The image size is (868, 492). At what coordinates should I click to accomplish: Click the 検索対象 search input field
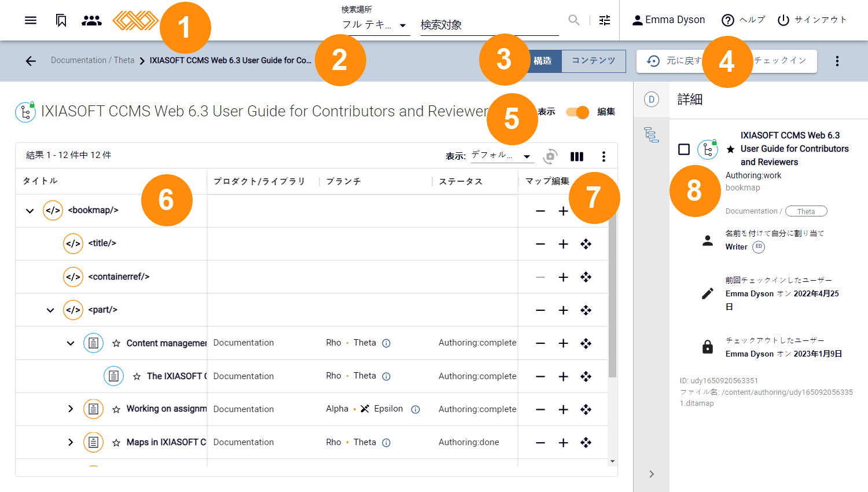[x=490, y=25]
